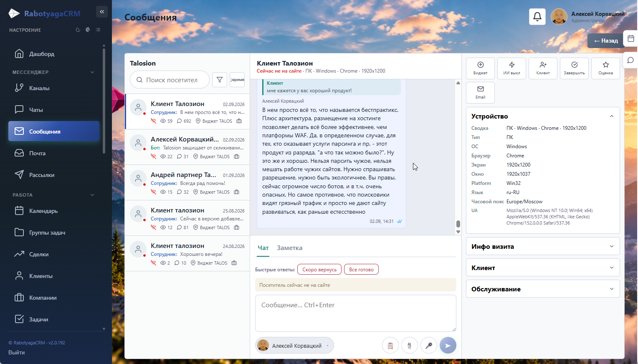Screen dimensions: 638x364
Task: Focus the Сообщение text area
Action: coord(356,313)
